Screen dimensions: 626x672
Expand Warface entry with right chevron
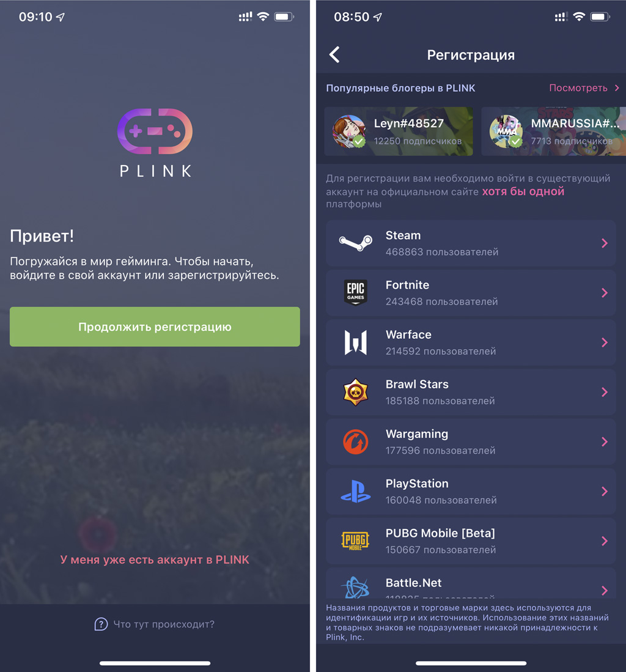point(605,342)
